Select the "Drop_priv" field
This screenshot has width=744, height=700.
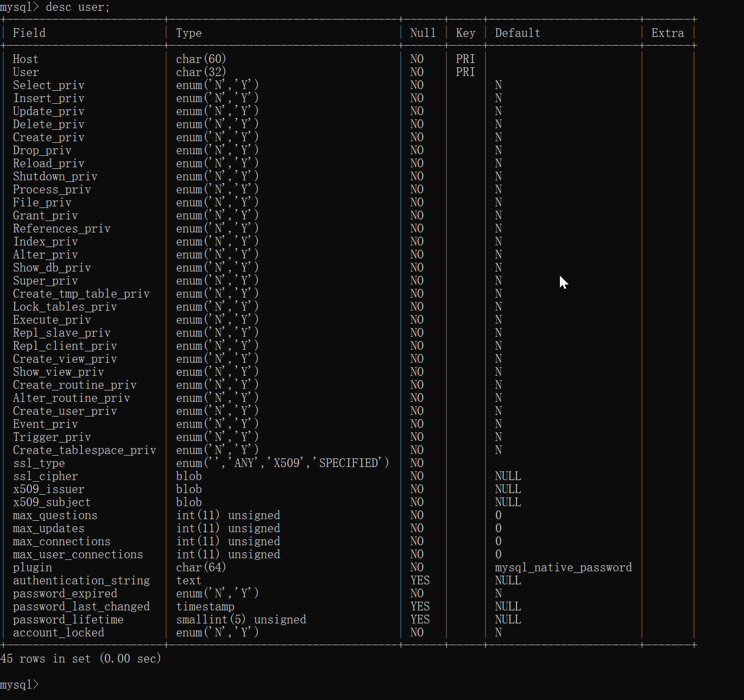tap(42, 150)
